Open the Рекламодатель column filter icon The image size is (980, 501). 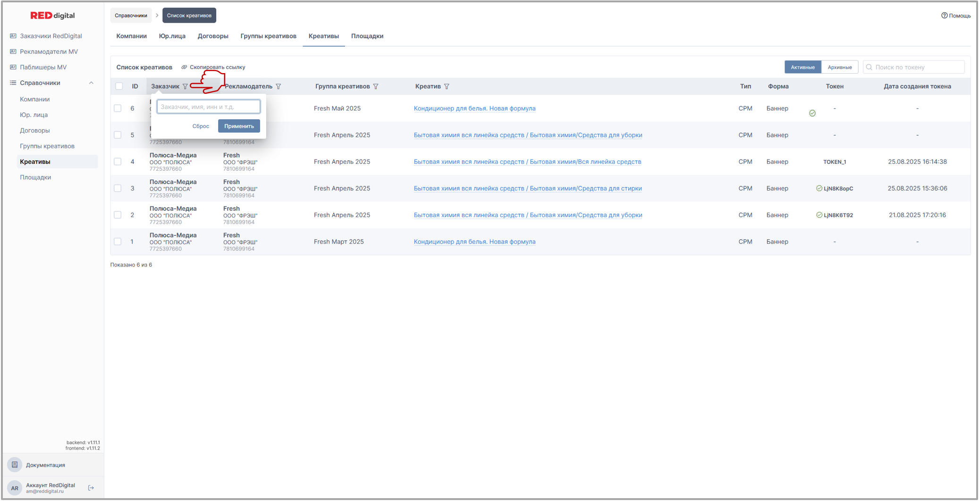(x=279, y=86)
